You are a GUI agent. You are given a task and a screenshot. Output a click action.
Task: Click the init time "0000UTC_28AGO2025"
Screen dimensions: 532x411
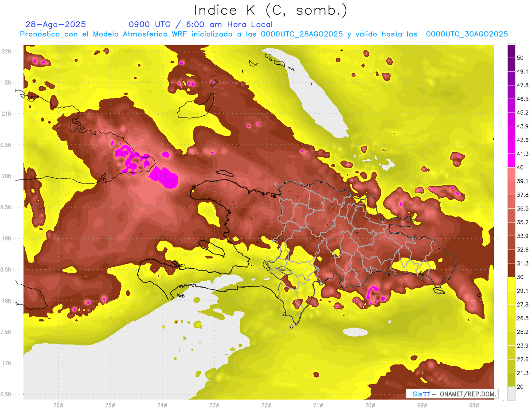click(301, 34)
